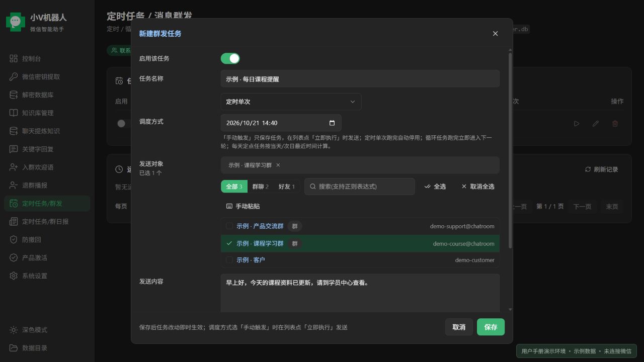Click the scrollbar down arrow in the dialog

510,310
